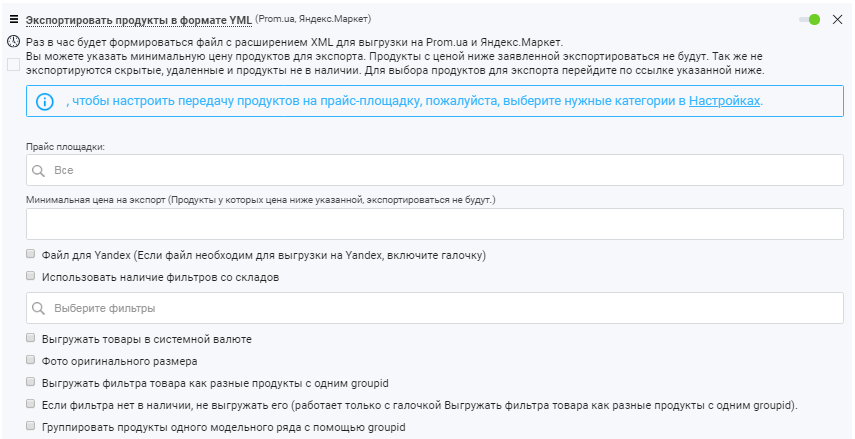
Task: Focus the Минимальная цена на экспорт field
Action: coord(435,224)
